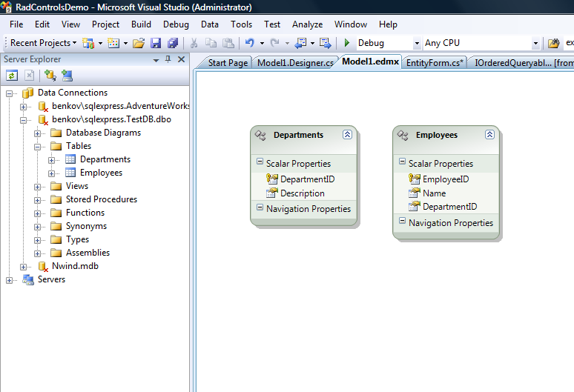Collapse Scalar Properties in Departments entity
The height and width of the screenshot is (392, 574).
(260, 162)
